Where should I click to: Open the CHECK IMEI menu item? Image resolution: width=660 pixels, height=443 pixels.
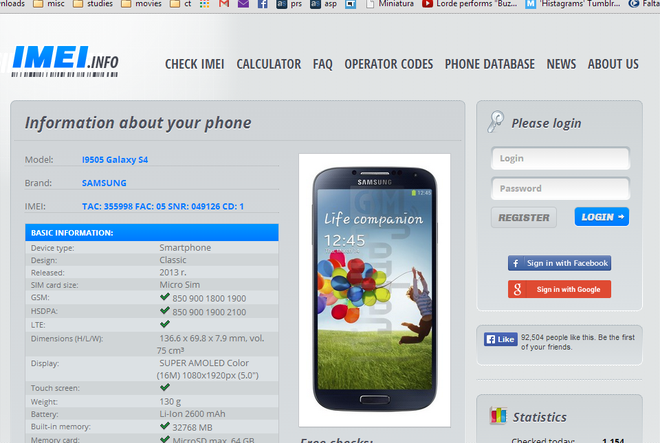pos(194,64)
